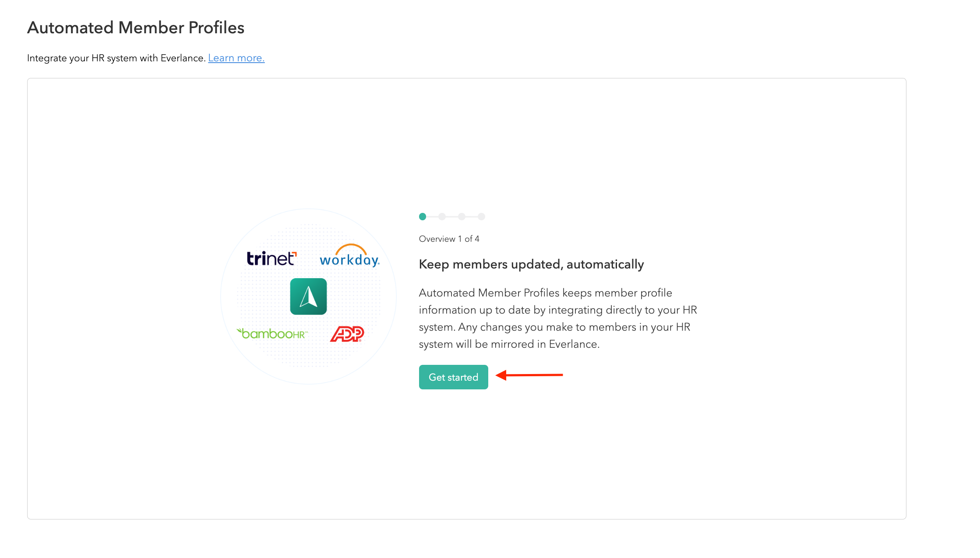Click the BambooHR logo
The image size is (980, 558).
point(272,334)
